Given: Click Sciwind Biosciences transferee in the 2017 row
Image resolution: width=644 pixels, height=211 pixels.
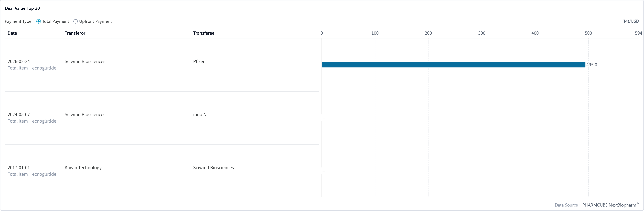Looking at the screenshot, I should 213,167.
